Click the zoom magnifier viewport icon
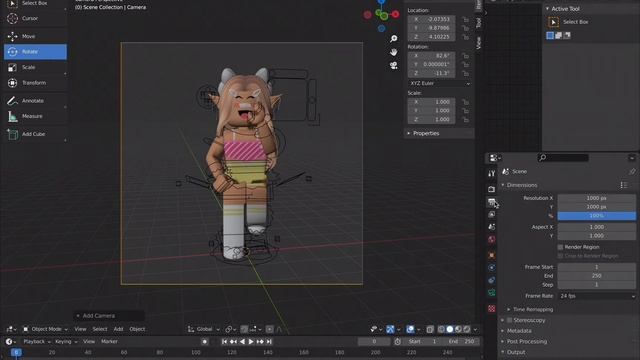The height and width of the screenshot is (360, 640). [x=393, y=38]
